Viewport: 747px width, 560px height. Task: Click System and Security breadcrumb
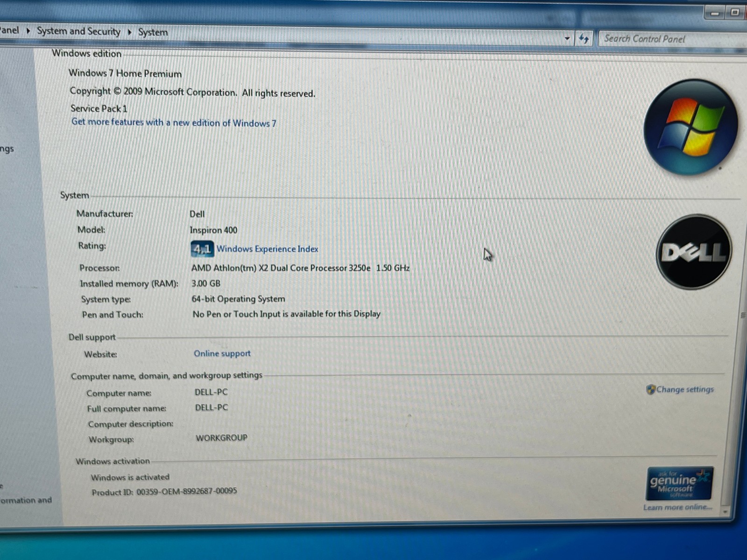tap(78, 31)
